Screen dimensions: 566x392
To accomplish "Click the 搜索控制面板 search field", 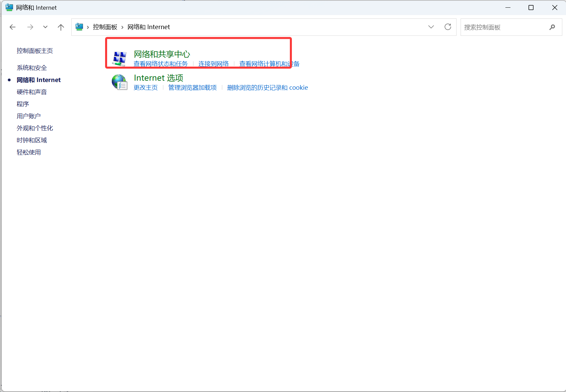I will (x=504, y=27).
